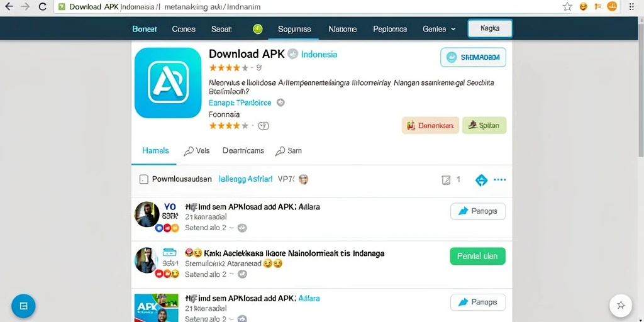
Task: Expand the Genlee dropdown in navbar
Action: pyautogui.click(x=438, y=29)
